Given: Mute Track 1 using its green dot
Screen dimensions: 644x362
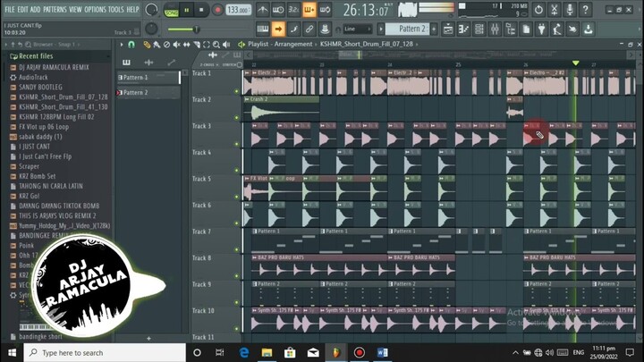Looking at the screenshot, I should point(236,91).
